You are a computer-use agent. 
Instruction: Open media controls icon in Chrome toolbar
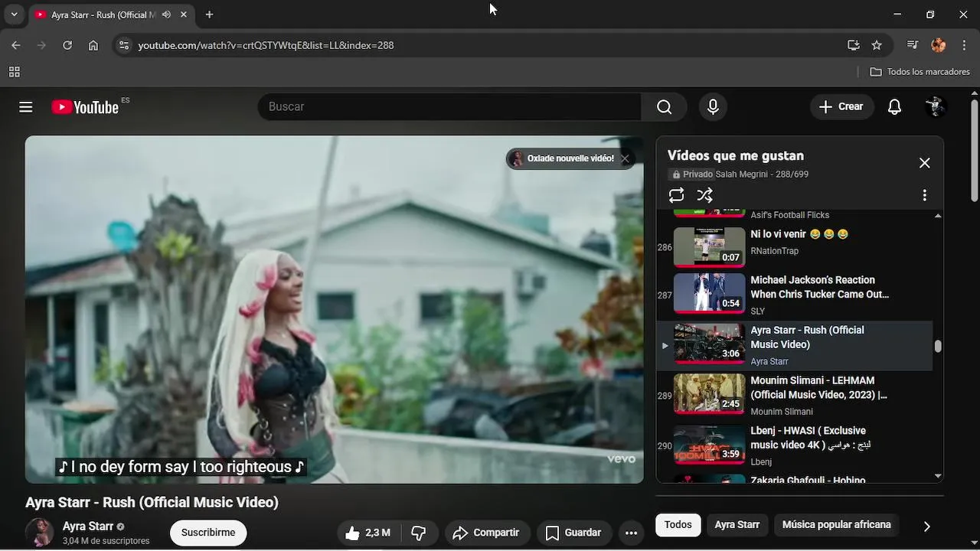[912, 45]
